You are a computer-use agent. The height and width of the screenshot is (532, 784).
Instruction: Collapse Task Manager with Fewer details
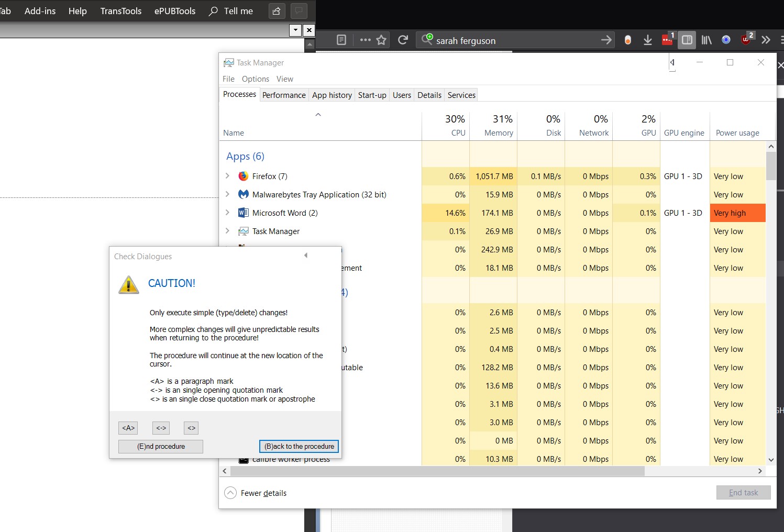click(x=256, y=493)
